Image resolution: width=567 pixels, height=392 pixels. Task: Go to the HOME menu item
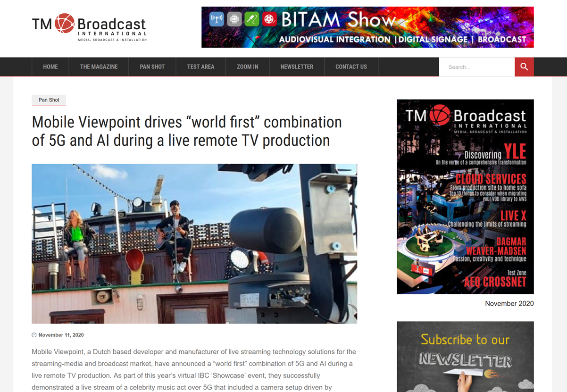[x=50, y=67]
